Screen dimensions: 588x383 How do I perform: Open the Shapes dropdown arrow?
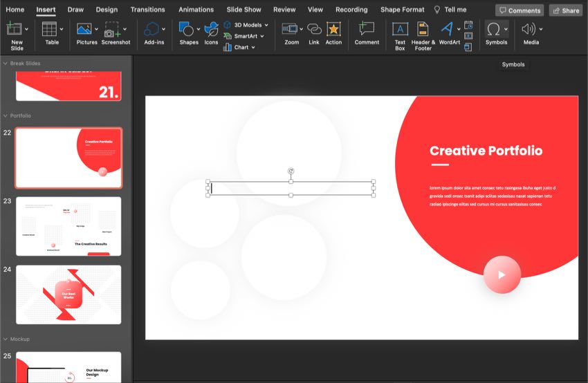199,29
